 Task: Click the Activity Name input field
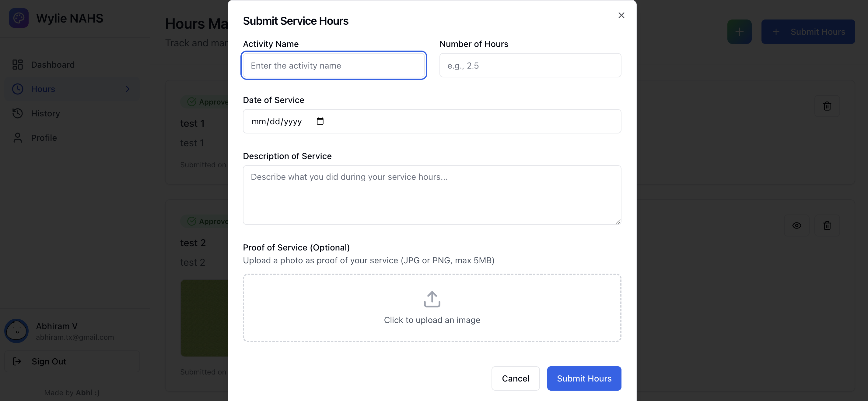334,65
